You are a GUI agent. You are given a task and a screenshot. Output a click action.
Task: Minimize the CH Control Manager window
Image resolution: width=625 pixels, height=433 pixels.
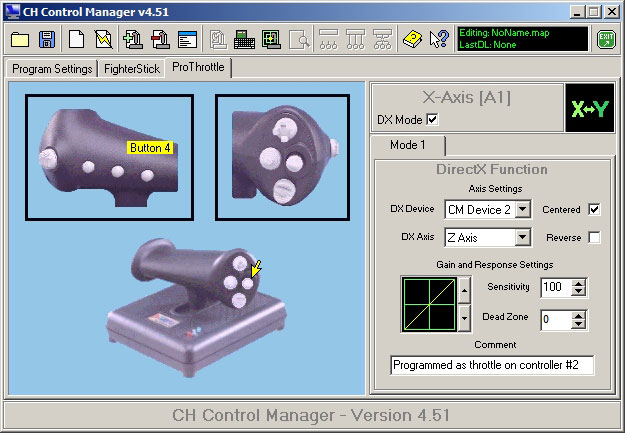576,12
